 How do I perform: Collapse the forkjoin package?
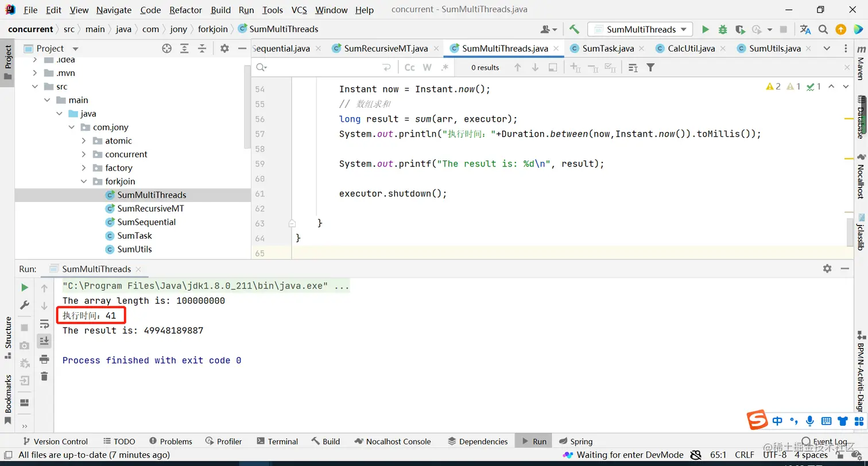tap(84, 181)
